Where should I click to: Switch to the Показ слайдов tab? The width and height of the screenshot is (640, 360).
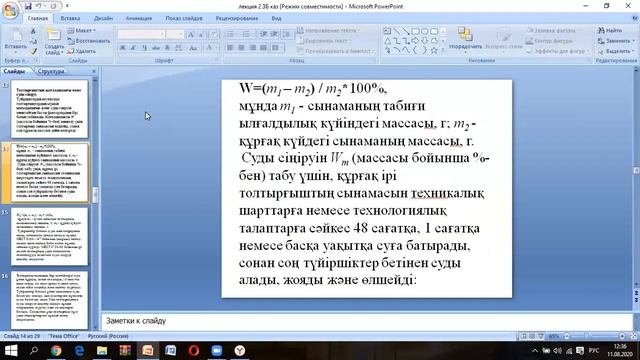184,18
